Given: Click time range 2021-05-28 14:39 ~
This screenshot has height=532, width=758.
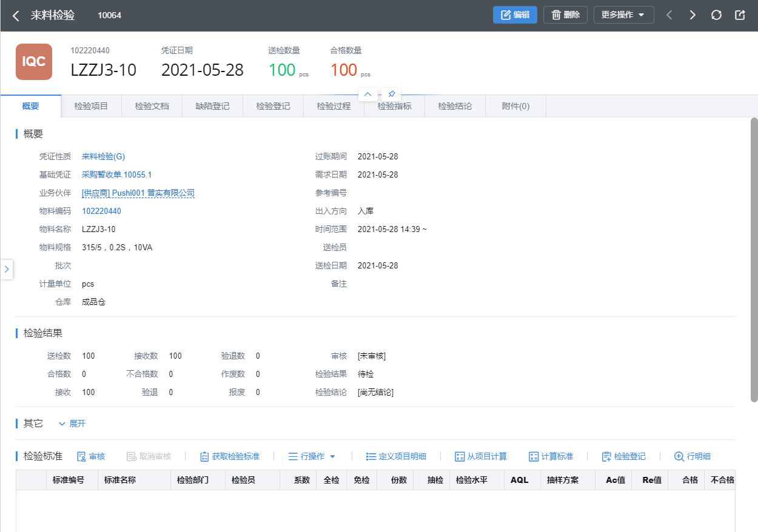Looking at the screenshot, I should [392, 229].
